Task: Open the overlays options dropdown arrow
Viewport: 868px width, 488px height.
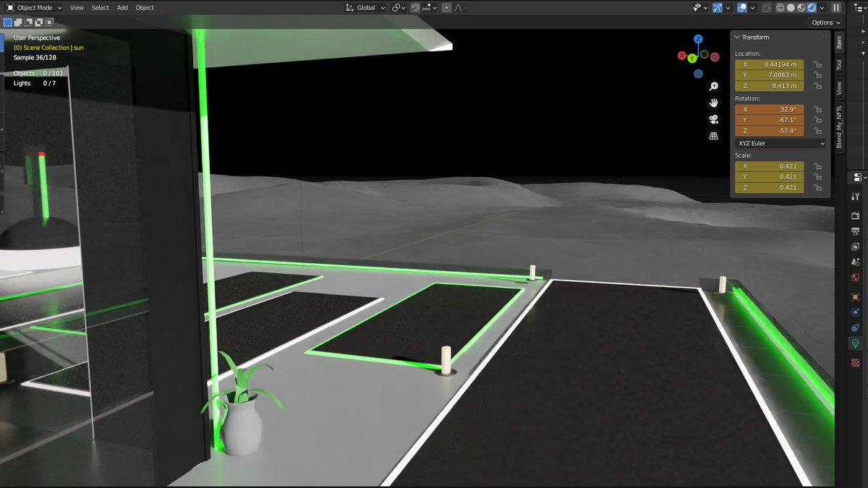Action: (752, 8)
